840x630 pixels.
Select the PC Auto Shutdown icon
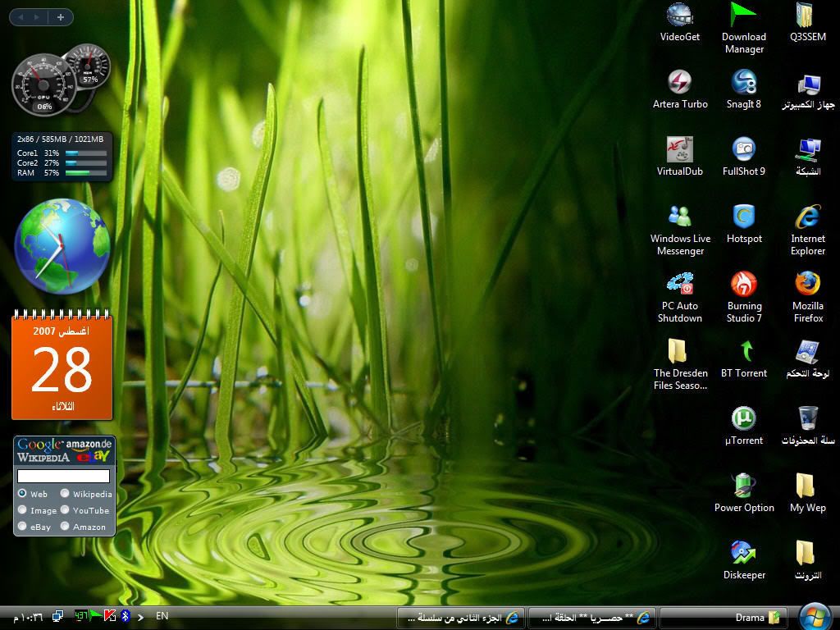click(x=679, y=285)
